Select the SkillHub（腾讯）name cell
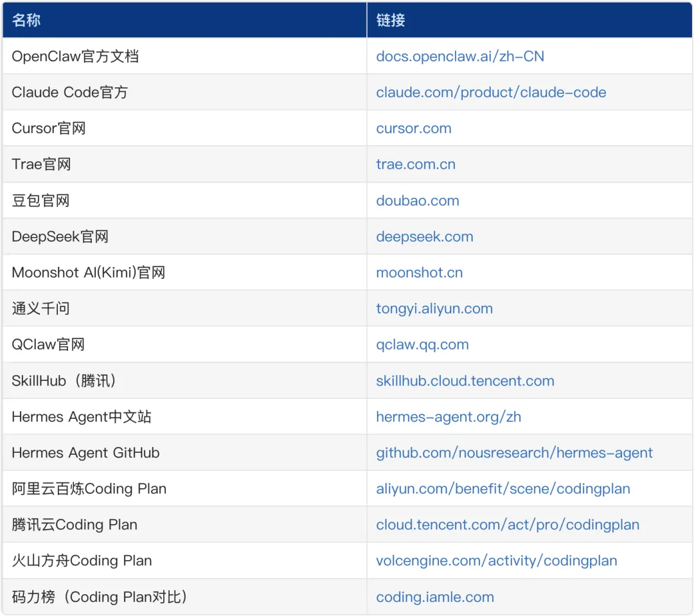Viewport: 694px width, 616px height. [x=184, y=380]
